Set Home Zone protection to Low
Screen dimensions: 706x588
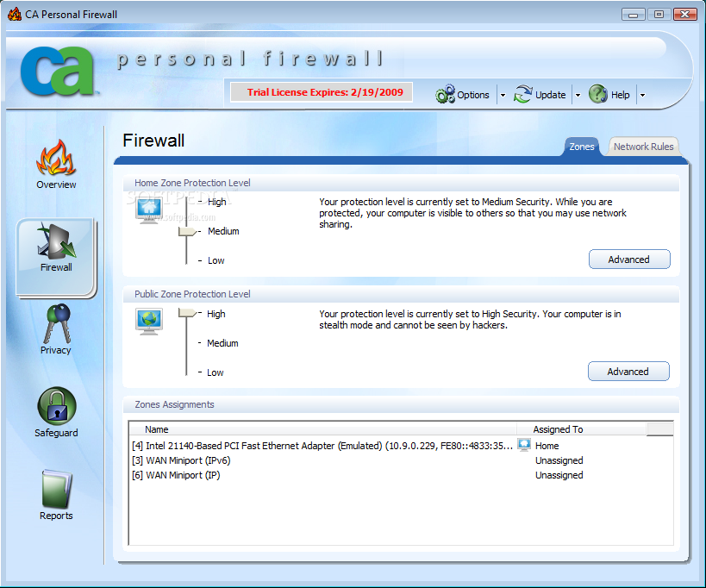point(216,260)
